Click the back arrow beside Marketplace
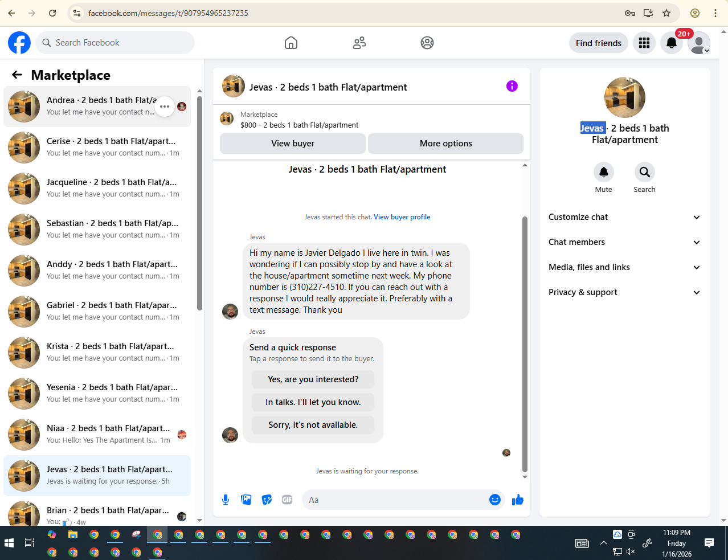Viewport: 728px width, 560px height. tap(17, 75)
